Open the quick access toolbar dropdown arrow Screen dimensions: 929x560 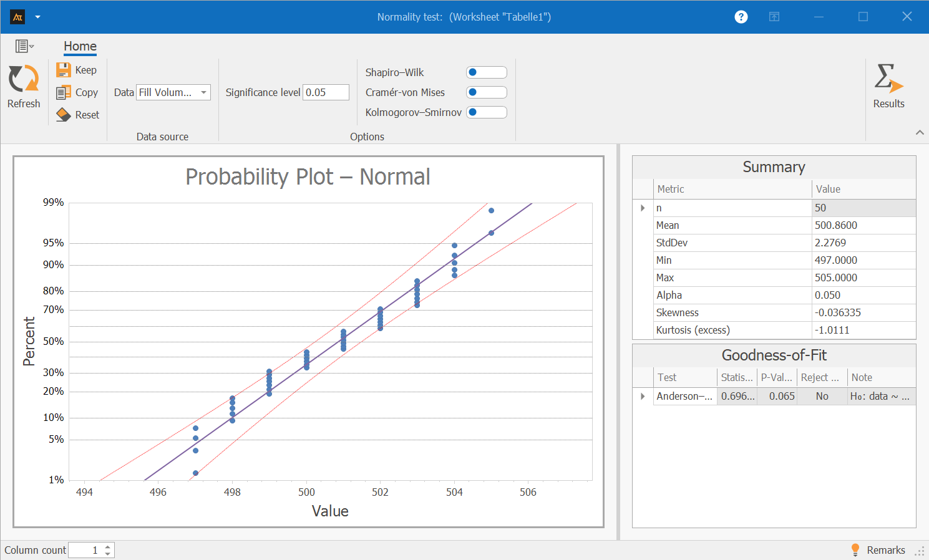pos(37,17)
